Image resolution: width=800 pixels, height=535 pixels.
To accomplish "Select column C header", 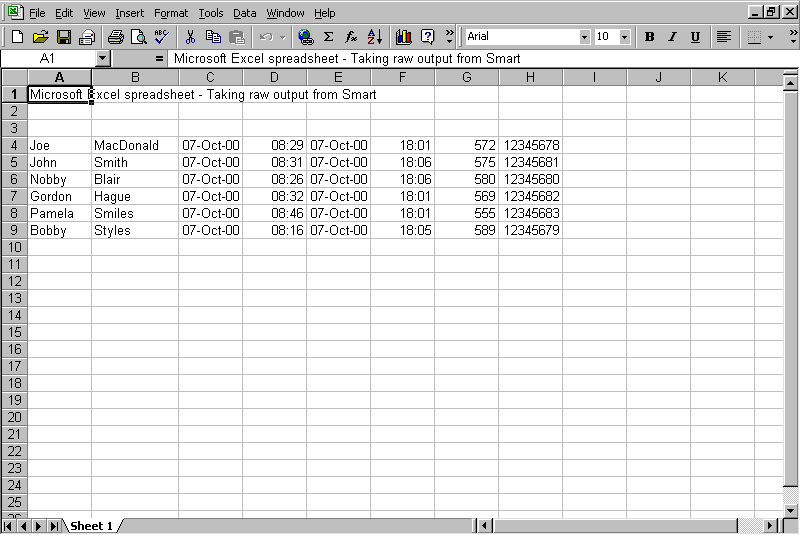I will point(210,78).
